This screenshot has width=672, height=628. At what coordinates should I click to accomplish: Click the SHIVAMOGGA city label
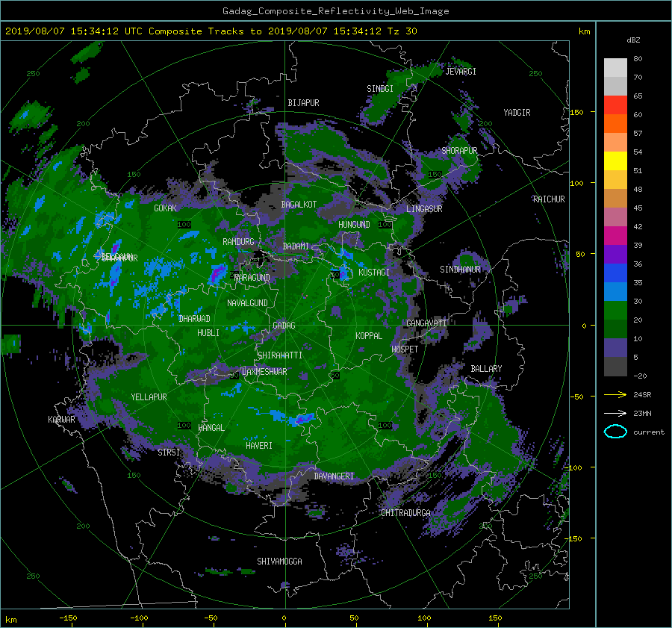279,561
